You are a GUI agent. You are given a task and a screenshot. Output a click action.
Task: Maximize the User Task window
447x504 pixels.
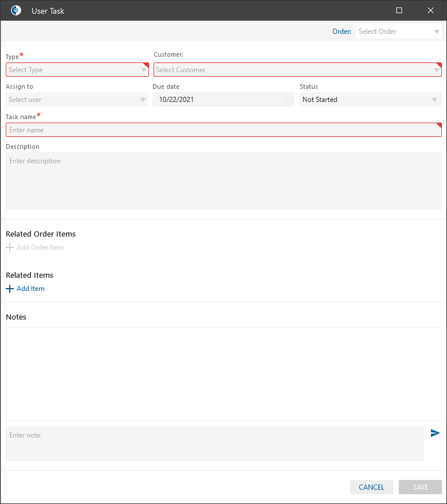(399, 10)
